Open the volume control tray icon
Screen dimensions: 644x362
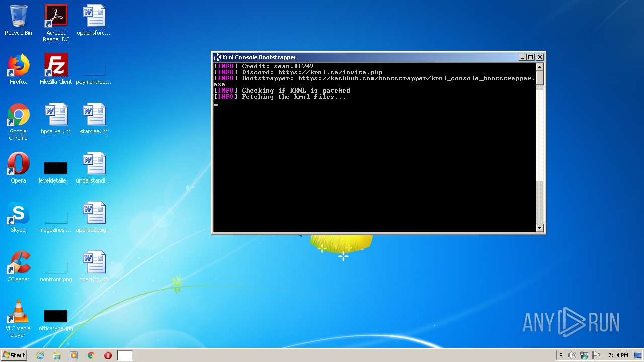pyautogui.click(x=572, y=355)
